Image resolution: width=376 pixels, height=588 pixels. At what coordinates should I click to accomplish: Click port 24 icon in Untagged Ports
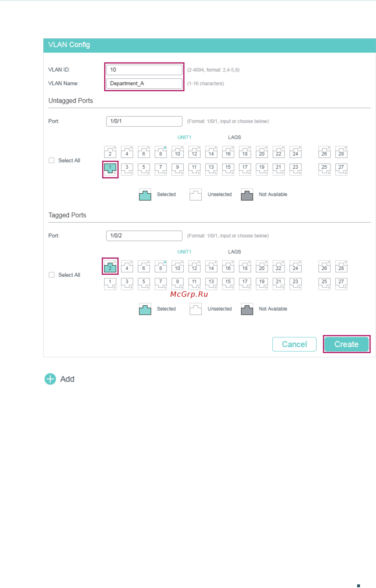pyautogui.click(x=295, y=152)
